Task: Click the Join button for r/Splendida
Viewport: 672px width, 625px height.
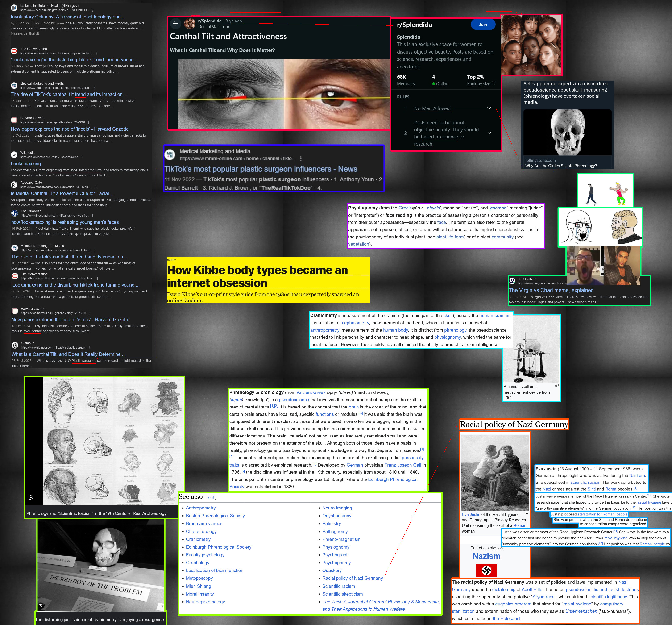Action: point(483,24)
